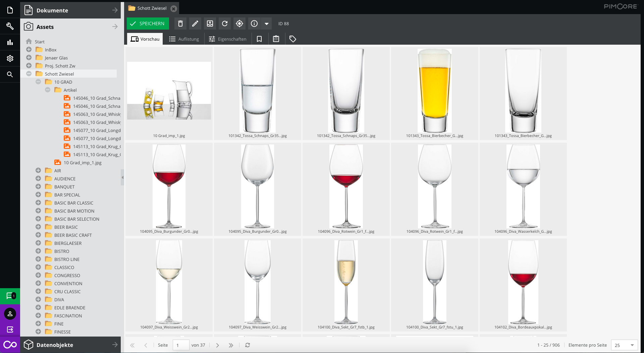The height and width of the screenshot is (353, 644).
Task: Expand the Jenaer Glas folder
Action: (x=29, y=58)
